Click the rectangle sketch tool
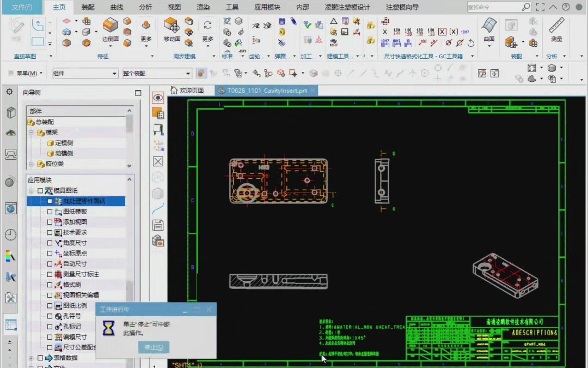This screenshot has width=588, height=368. [x=38, y=41]
